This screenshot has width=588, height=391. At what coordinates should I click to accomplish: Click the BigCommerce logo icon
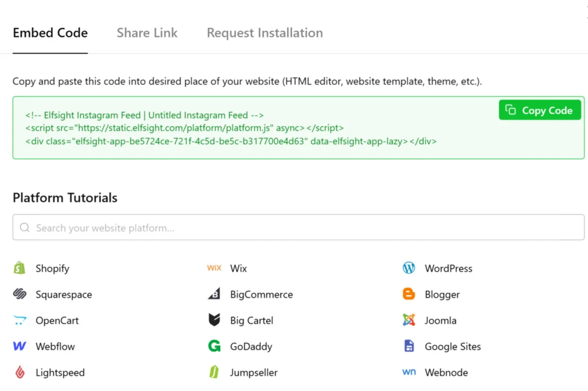pyautogui.click(x=214, y=294)
